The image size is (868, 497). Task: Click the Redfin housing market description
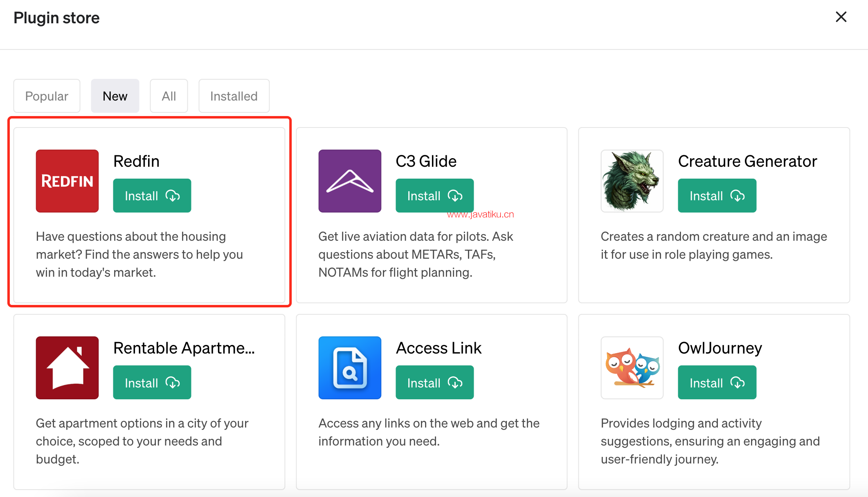point(139,254)
